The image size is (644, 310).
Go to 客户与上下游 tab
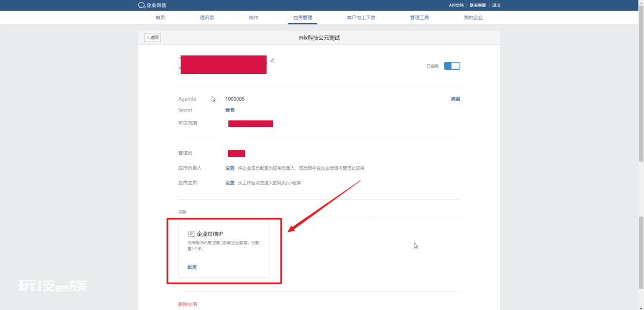click(361, 18)
